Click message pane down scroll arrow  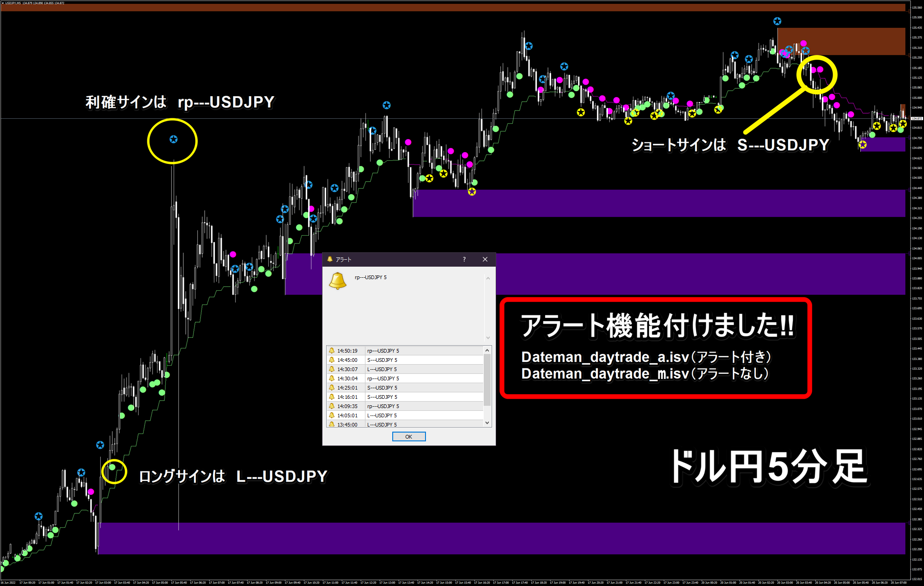tap(488, 338)
